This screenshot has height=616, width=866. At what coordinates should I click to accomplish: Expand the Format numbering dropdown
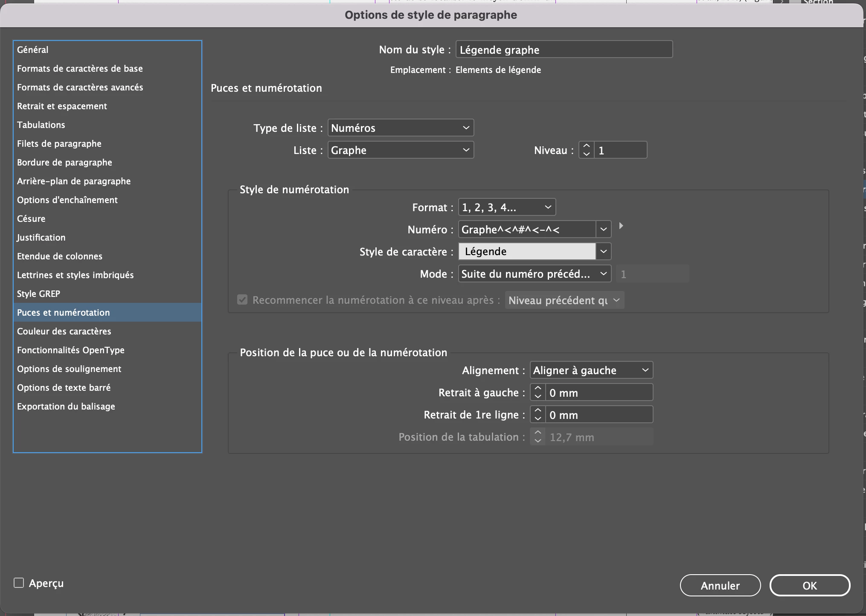(x=506, y=207)
